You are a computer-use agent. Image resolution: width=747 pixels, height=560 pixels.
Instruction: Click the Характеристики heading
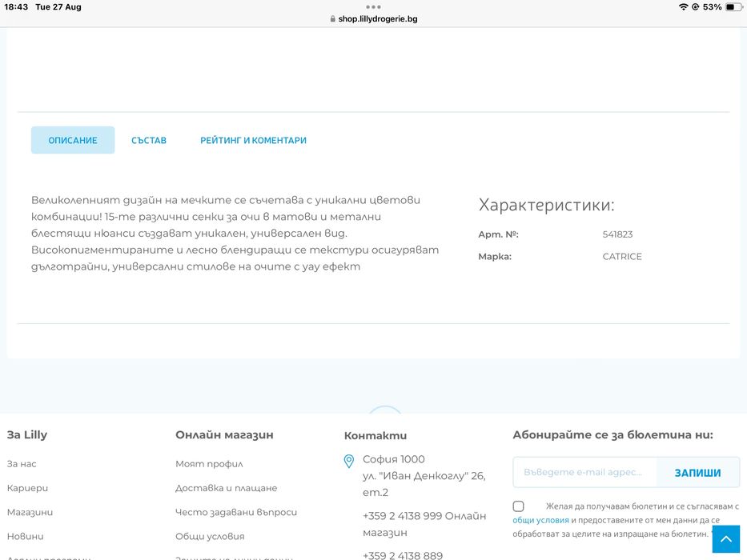pos(546,206)
